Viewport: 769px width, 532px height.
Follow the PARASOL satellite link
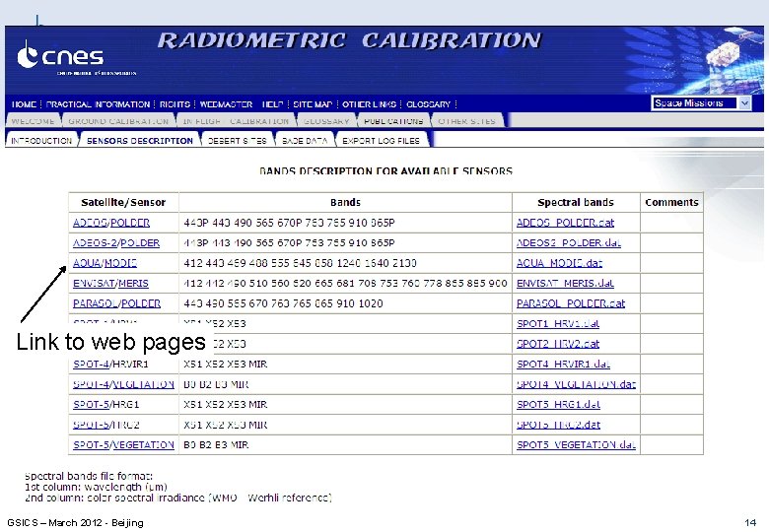point(96,303)
